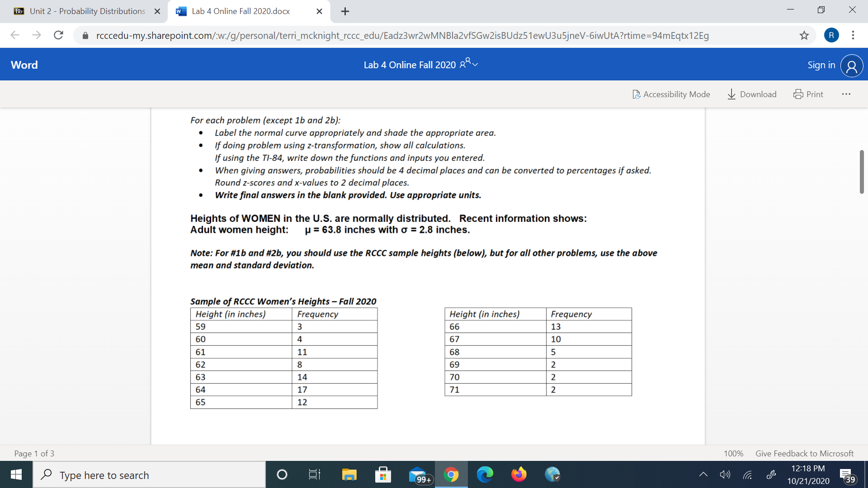Toggle Accessibility Mode on
The width and height of the screenshot is (868, 488).
pos(671,94)
